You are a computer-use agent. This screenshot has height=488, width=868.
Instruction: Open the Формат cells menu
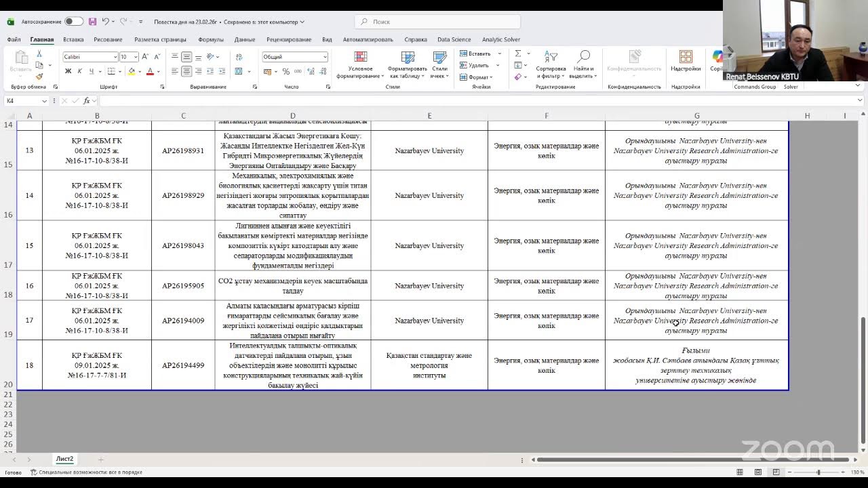477,77
